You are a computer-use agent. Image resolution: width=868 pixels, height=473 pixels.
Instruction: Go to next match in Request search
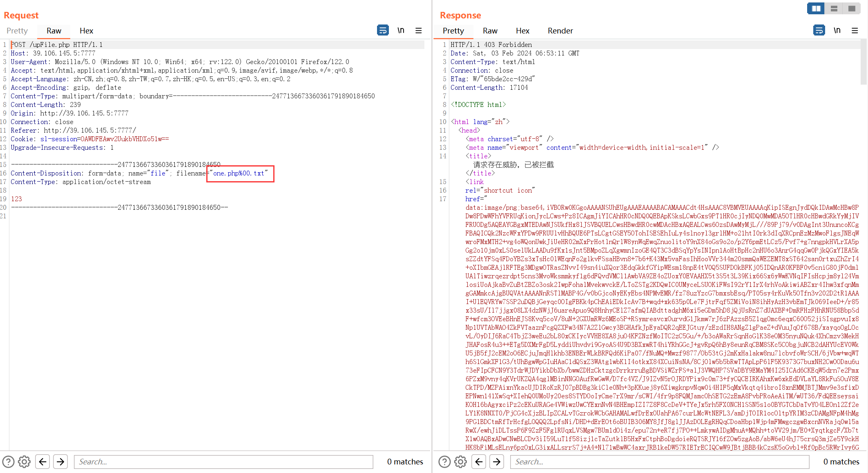point(60,462)
